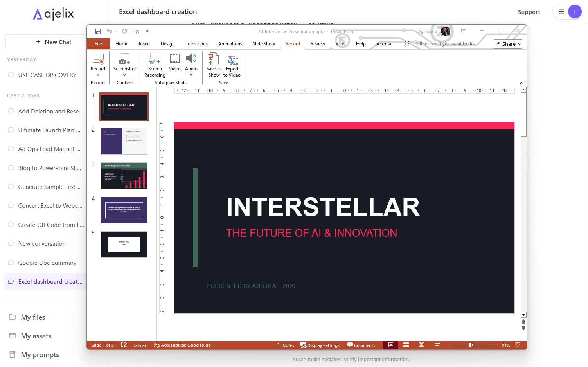
Task: Switch to the Transitions tab
Action: 196,43
